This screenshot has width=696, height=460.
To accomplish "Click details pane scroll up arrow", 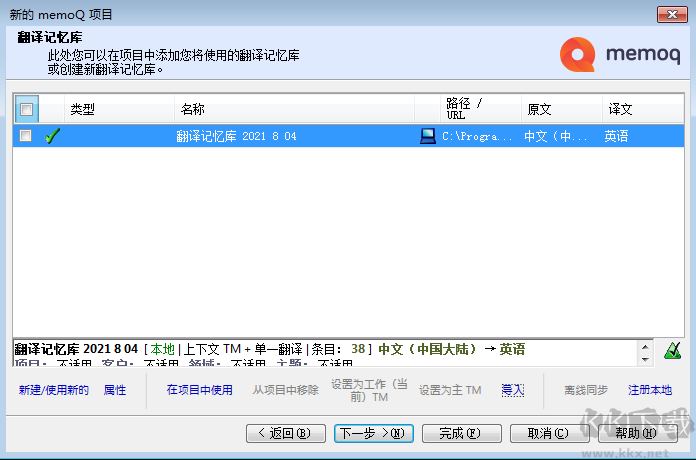I will pyautogui.click(x=645, y=347).
